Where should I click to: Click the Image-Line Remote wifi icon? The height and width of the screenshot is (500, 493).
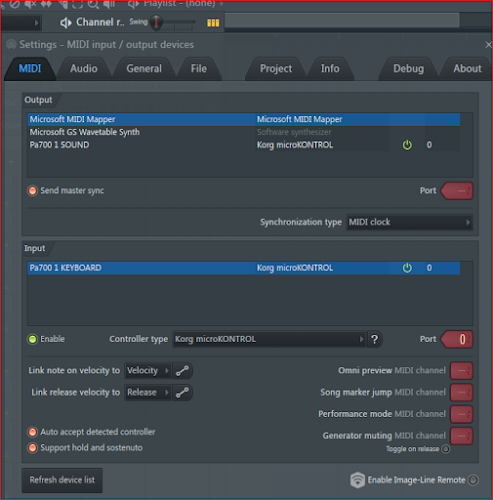(x=357, y=480)
